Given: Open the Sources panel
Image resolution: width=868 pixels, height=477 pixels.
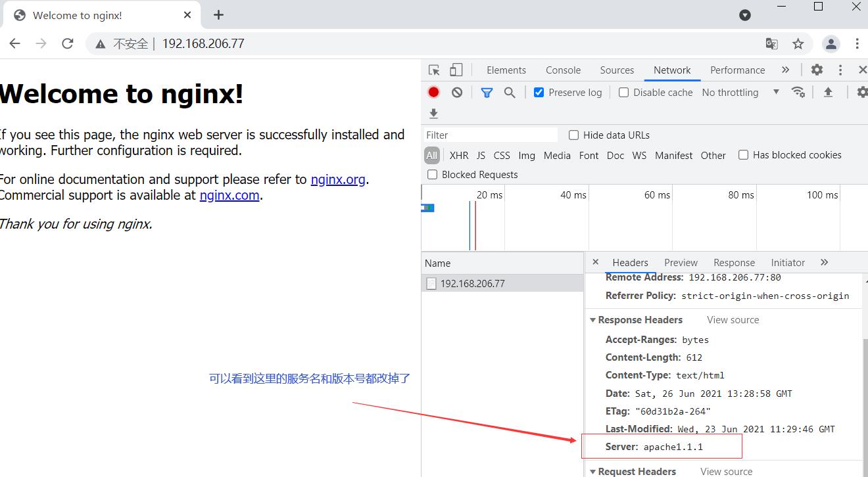Looking at the screenshot, I should click(617, 70).
